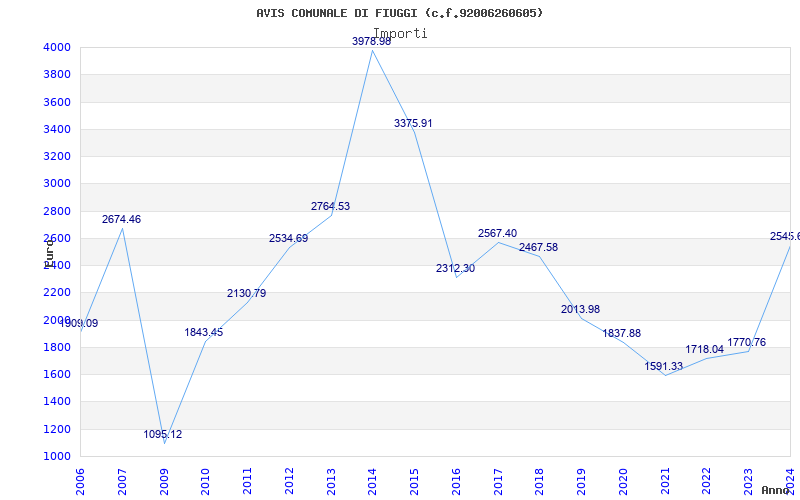
Task: Click the data label 1909.09
Action: point(79,323)
